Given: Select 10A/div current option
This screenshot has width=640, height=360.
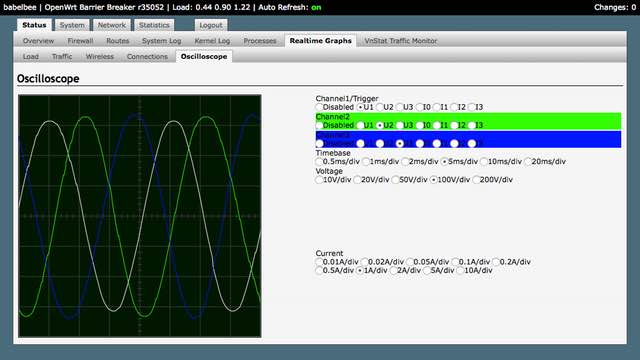Looking at the screenshot, I should [460, 271].
